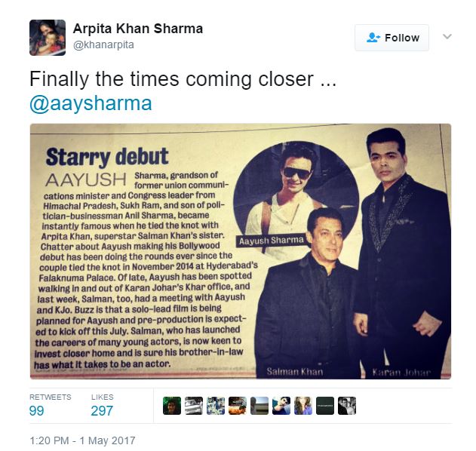Click the Follow button
Screen dimensions: 476x451
(x=392, y=38)
